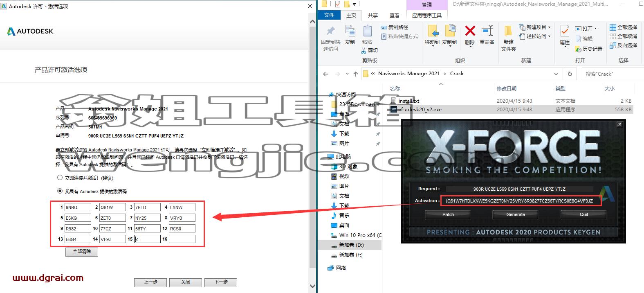Open the 共享 ribbon tab
The height and width of the screenshot is (293, 644).
(372, 16)
